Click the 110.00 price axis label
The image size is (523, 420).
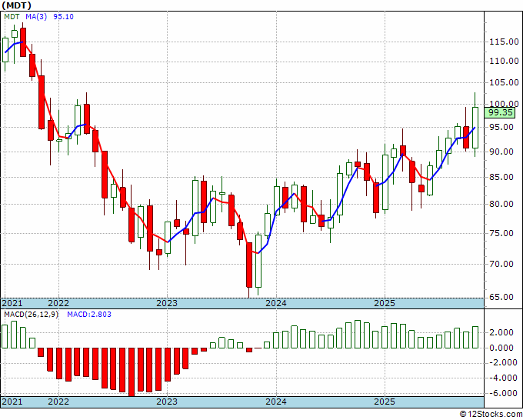(504, 61)
